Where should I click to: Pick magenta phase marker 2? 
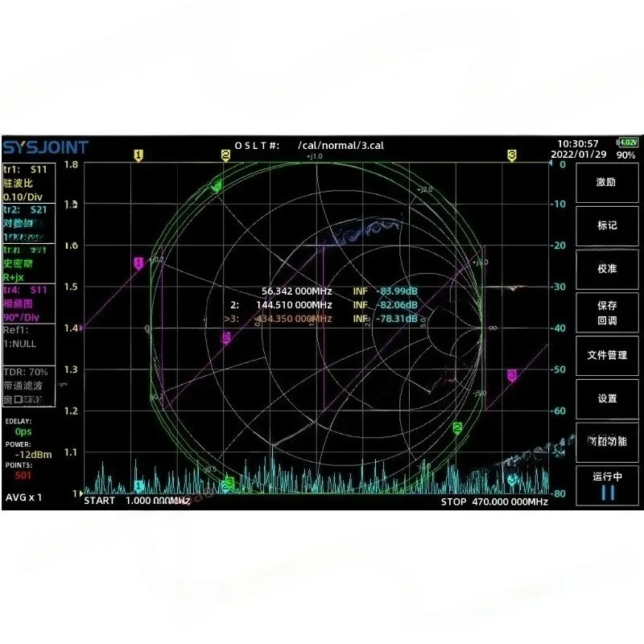(226, 338)
